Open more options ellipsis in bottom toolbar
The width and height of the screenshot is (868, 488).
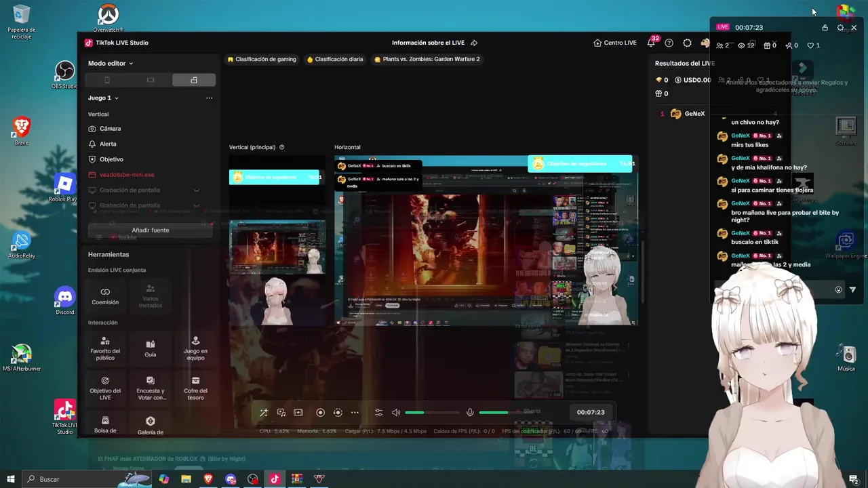click(355, 412)
